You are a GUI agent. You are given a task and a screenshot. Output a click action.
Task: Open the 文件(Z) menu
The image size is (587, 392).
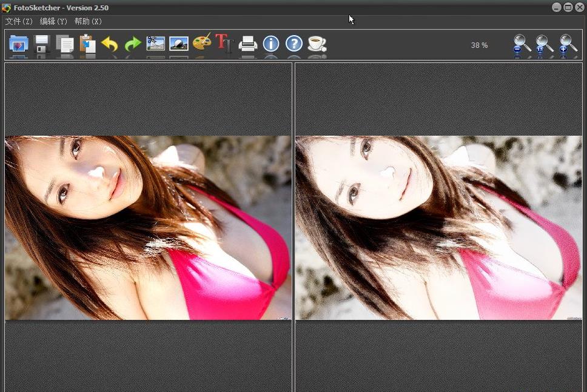click(x=19, y=21)
